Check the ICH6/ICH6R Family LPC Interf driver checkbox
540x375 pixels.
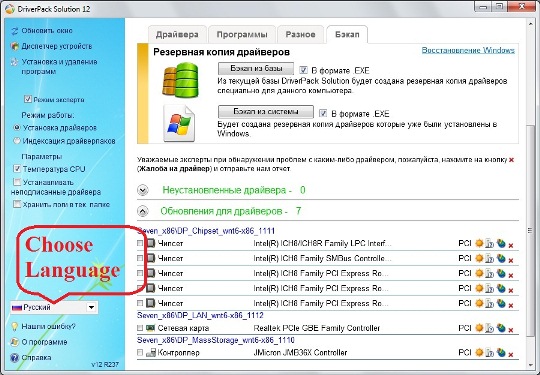pos(140,243)
